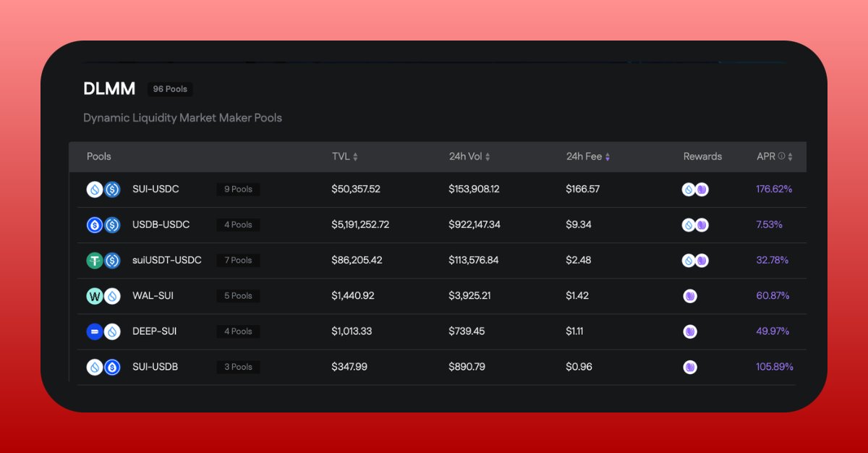
Task: Expand the SUI-USDC 9 Pools badge
Action: [238, 190]
